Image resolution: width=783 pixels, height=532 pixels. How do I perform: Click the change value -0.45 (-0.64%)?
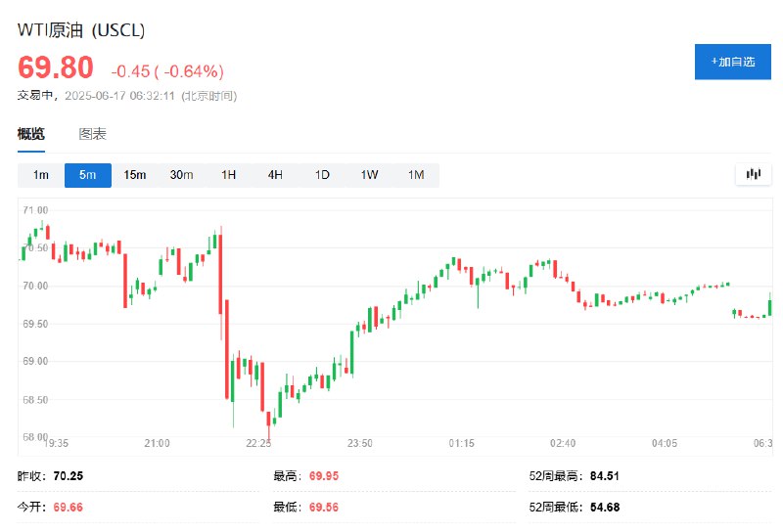(x=167, y=71)
